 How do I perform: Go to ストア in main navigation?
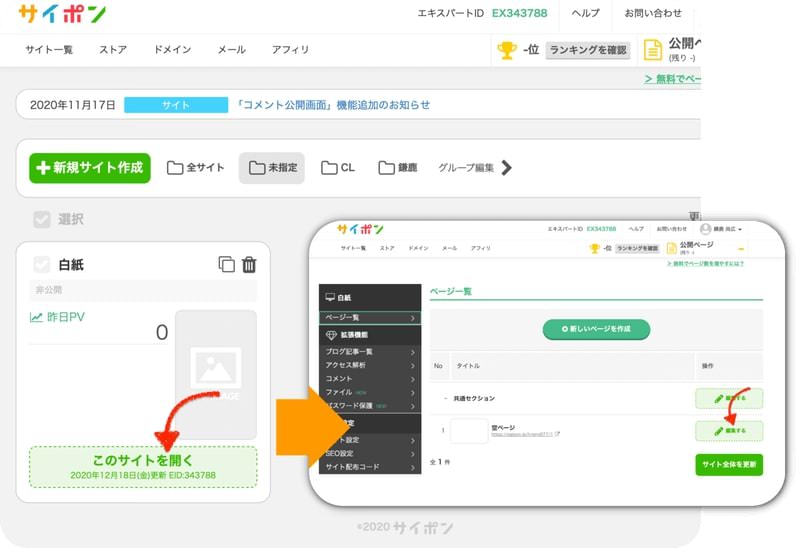pyautogui.click(x=113, y=49)
